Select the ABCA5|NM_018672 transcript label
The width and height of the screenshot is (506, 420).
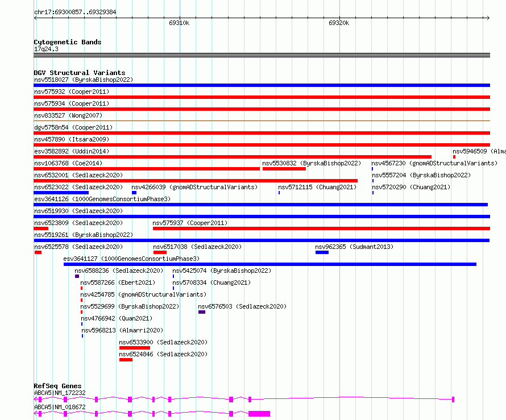(x=60, y=407)
